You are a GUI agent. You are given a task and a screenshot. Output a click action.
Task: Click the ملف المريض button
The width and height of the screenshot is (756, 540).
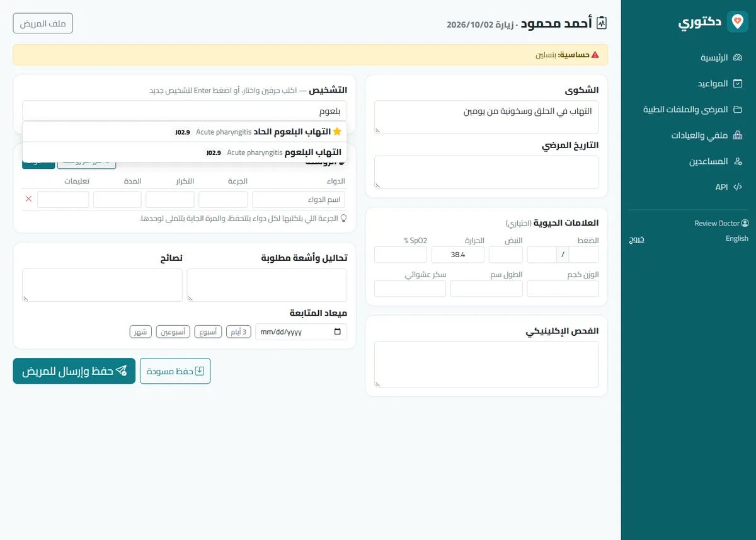pyautogui.click(x=43, y=23)
